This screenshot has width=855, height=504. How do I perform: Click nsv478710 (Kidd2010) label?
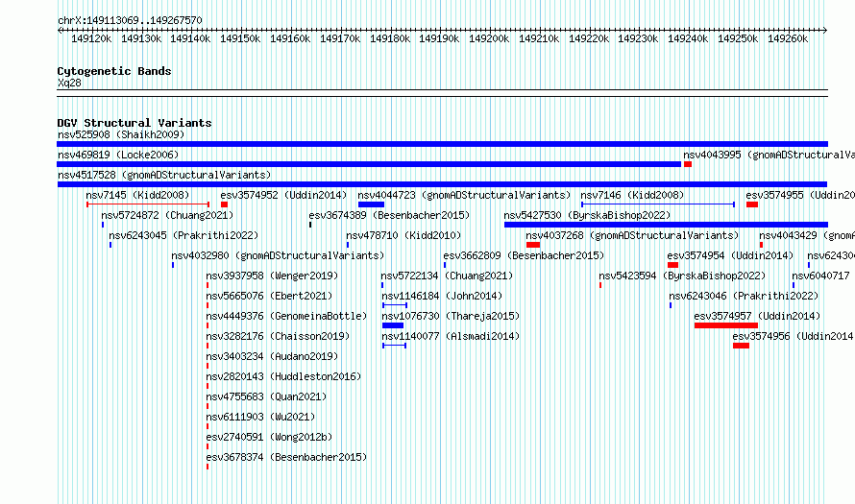(x=403, y=235)
